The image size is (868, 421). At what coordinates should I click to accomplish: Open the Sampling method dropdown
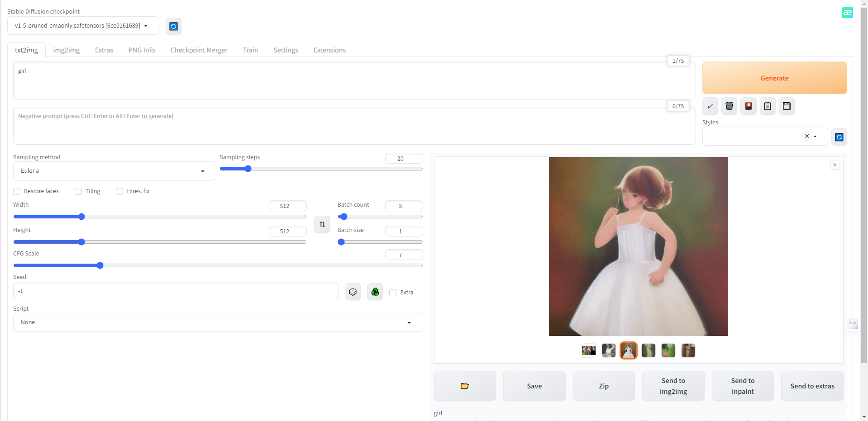coord(114,171)
